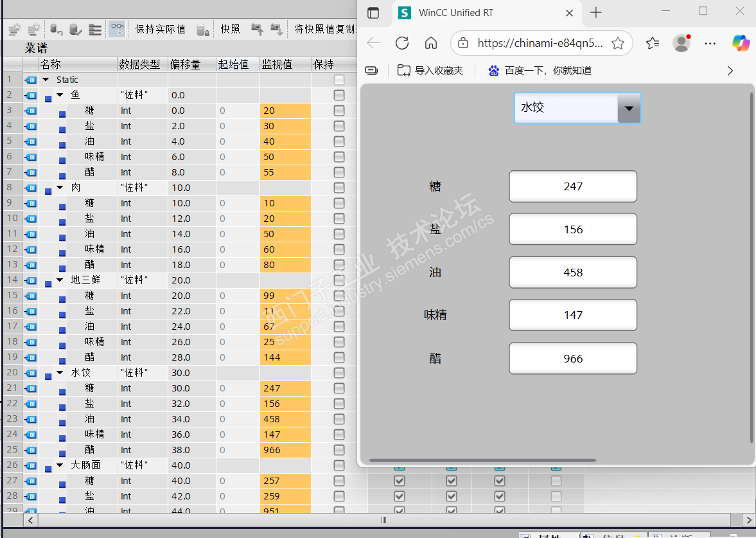Open 导入收藏夹 bookmark
The width and height of the screenshot is (756, 538).
pos(430,71)
